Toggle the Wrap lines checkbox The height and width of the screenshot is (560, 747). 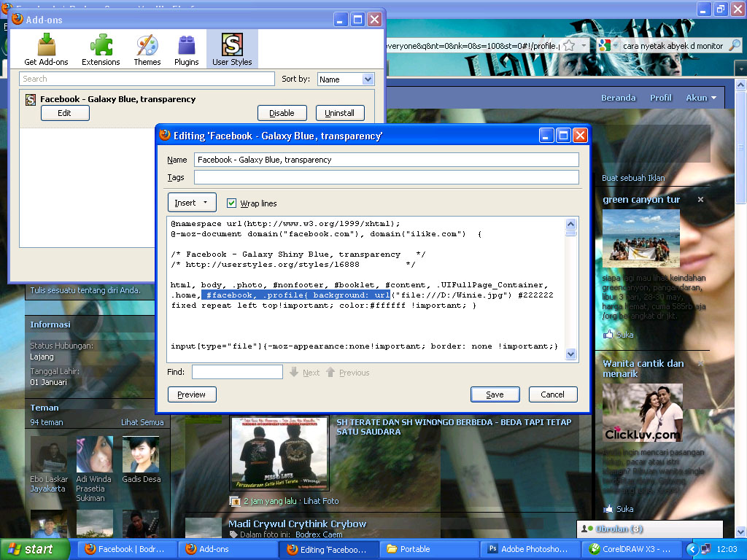coord(231,203)
